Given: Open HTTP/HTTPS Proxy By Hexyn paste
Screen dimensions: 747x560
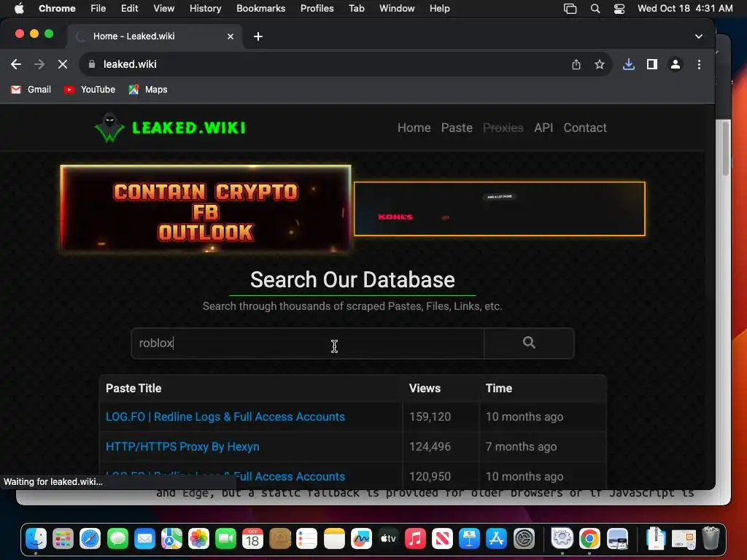Looking at the screenshot, I should (x=182, y=447).
